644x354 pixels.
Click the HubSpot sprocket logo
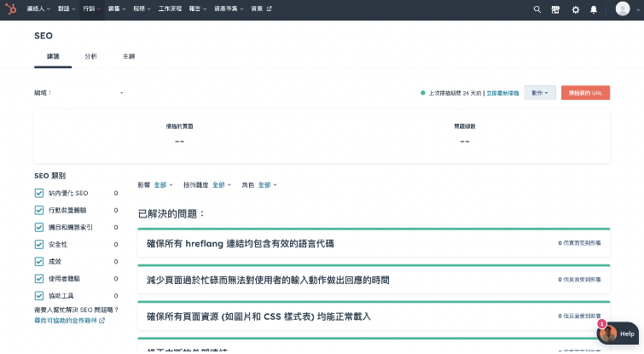point(11,9)
